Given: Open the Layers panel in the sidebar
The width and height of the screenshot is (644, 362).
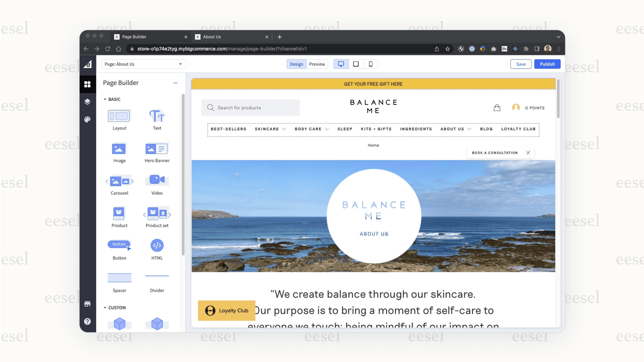Looking at the screenshot, I should coord(88,102).
